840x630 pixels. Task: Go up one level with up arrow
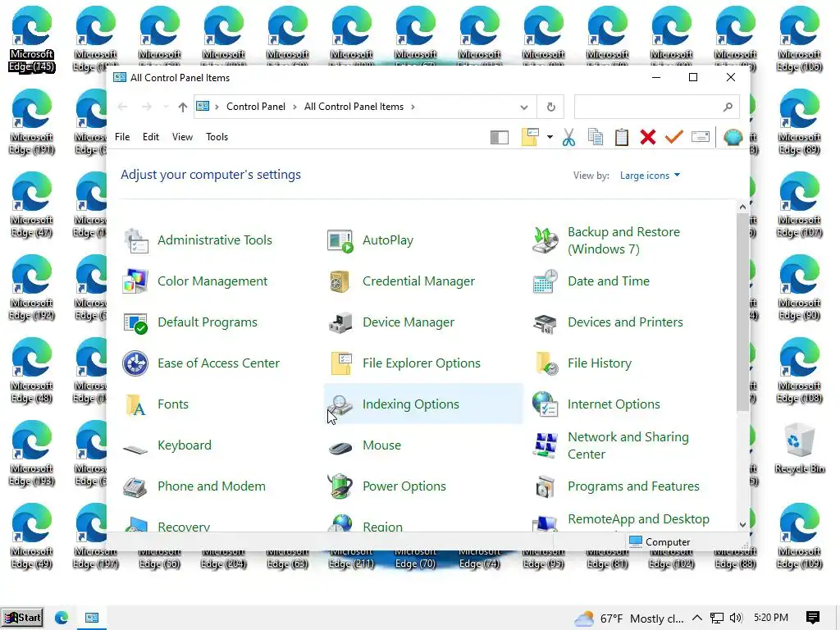coord(183,107)
